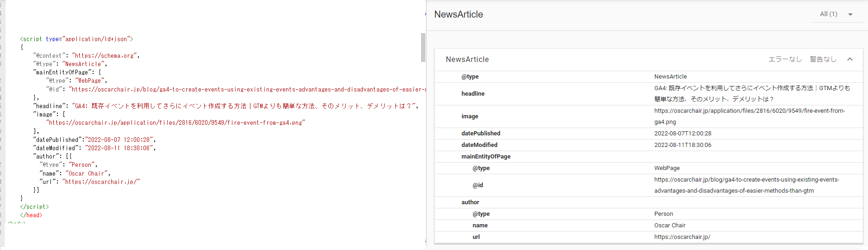The image size is (868, 250).
Task: Select the mainEntityOfPage property row
Action: (486, 157)
